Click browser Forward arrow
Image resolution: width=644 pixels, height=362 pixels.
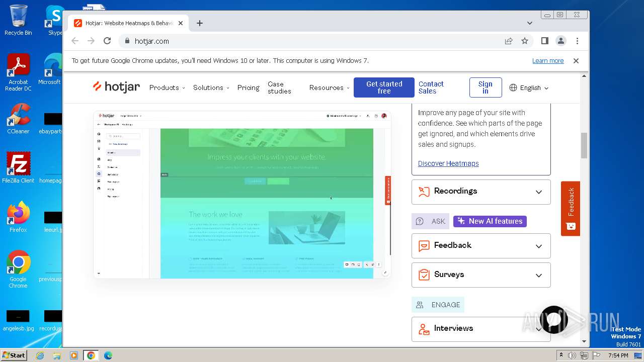coord(91,41)
